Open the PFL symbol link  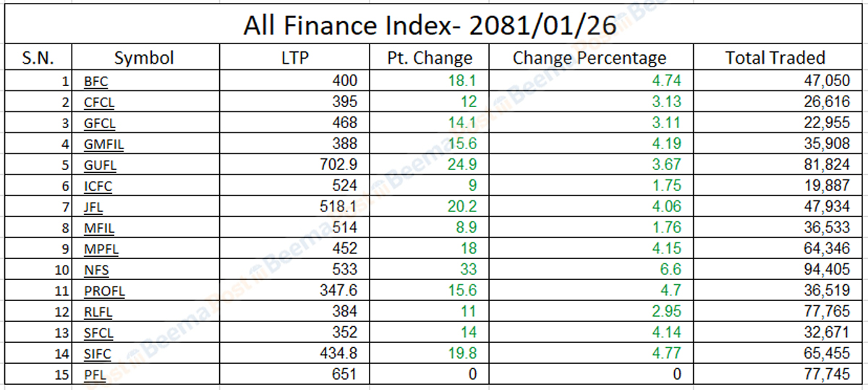(95, 375)
